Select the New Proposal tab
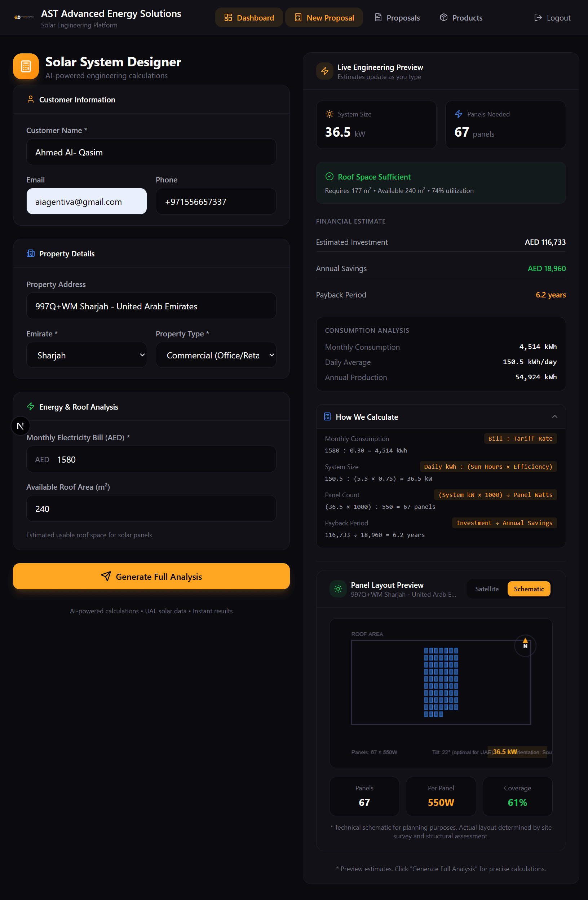 click(324, 17)
